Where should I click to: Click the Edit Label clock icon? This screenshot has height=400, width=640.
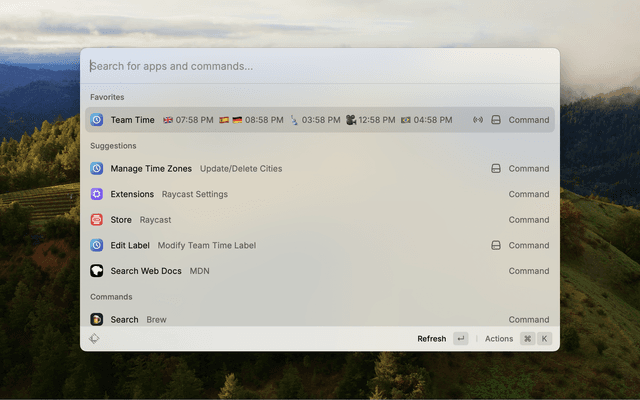pyautogui.click(x=97, y=245)
